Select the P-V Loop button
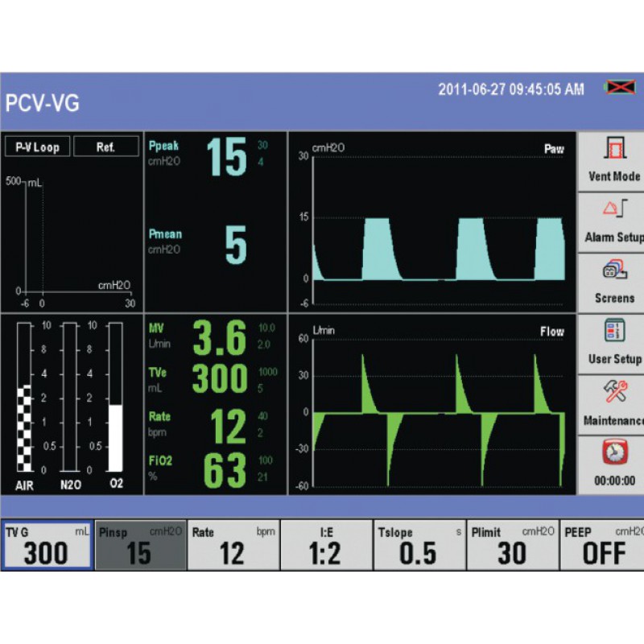Image resolution: width=644 pixels, height=644 pixels. point(37,147)
